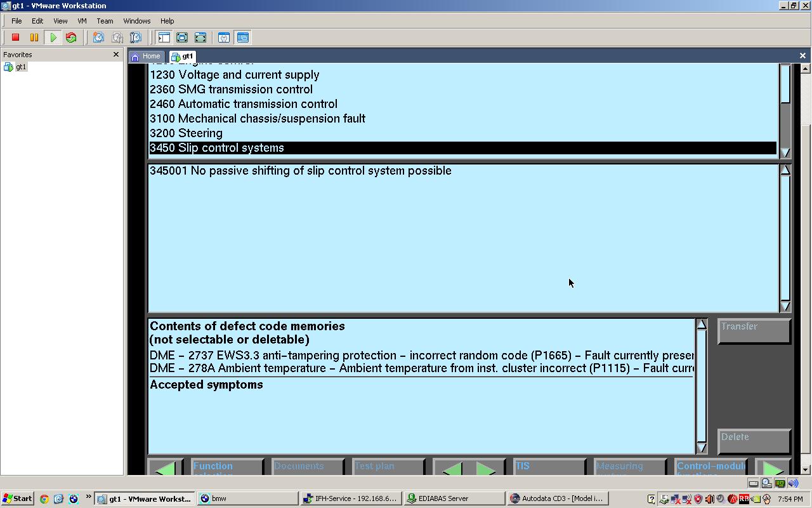
Task: Take a snapshot of the virtual machine
Action: pos(98,37)
